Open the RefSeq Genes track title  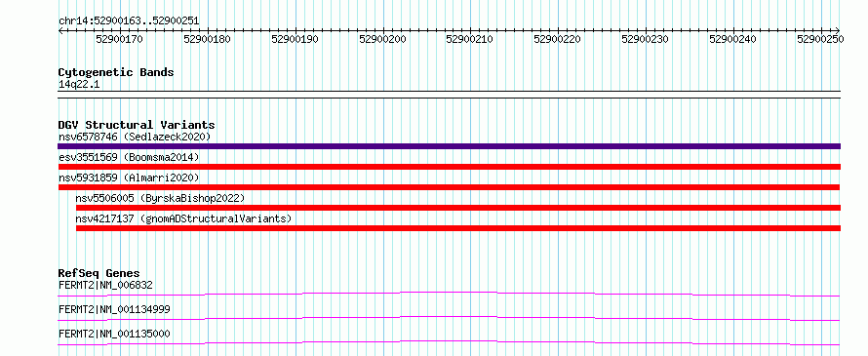tap(99, 273)
